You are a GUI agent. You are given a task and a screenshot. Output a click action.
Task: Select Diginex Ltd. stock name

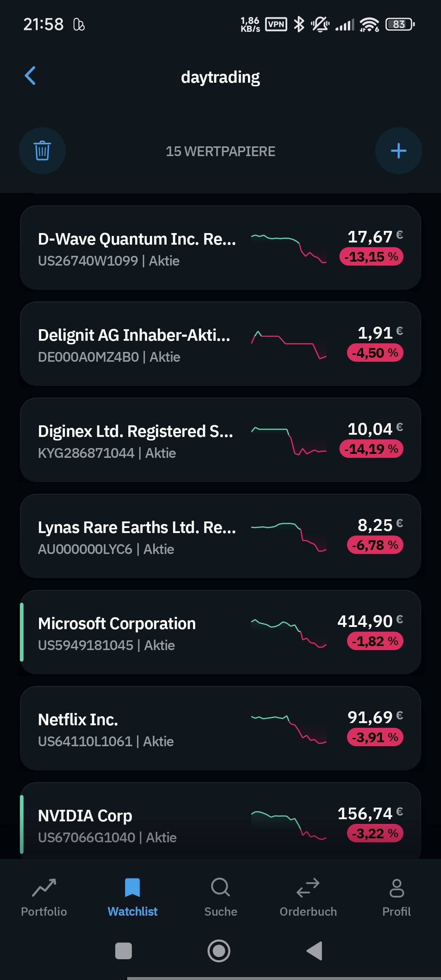(x=135, y=431)
